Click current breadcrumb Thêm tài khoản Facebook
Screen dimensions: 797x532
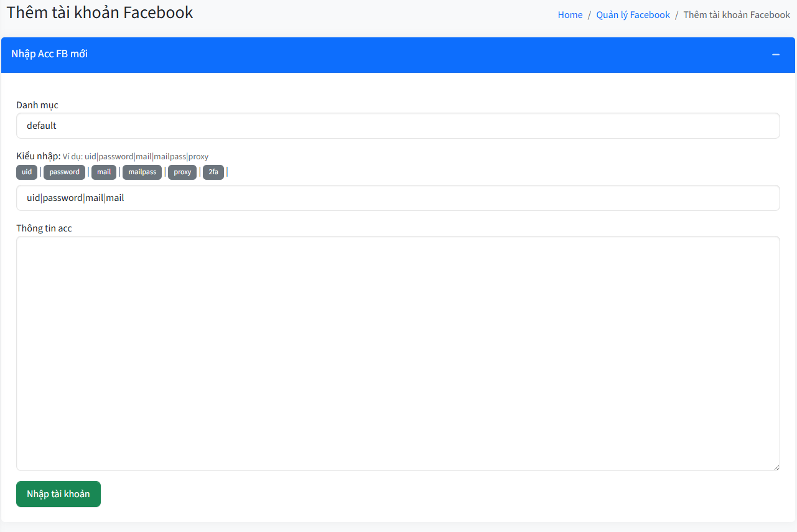[x=737, y=15]
